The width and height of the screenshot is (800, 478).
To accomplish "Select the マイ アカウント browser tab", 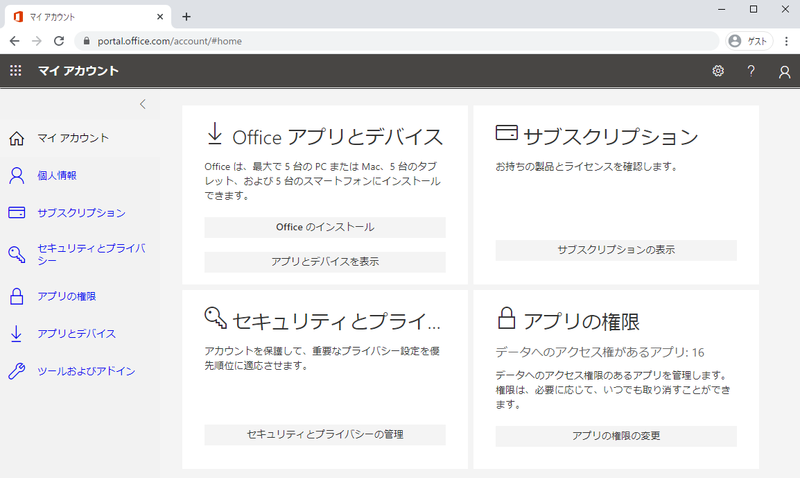I will (x=88, y=17).
